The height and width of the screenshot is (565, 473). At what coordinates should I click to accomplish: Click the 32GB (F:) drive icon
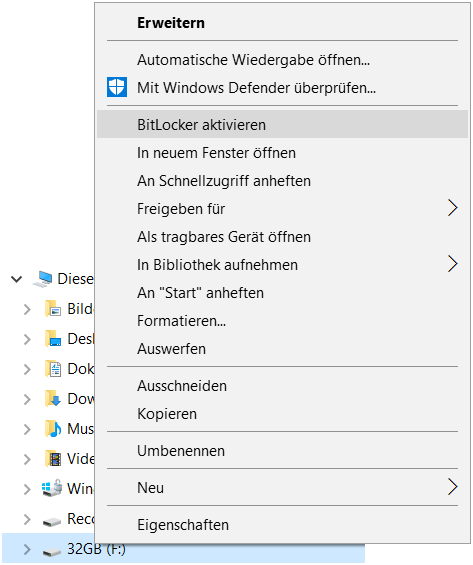coord(52,551)
